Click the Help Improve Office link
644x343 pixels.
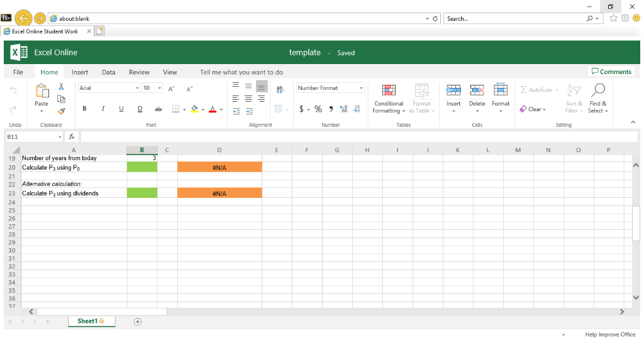pos(610,335)
